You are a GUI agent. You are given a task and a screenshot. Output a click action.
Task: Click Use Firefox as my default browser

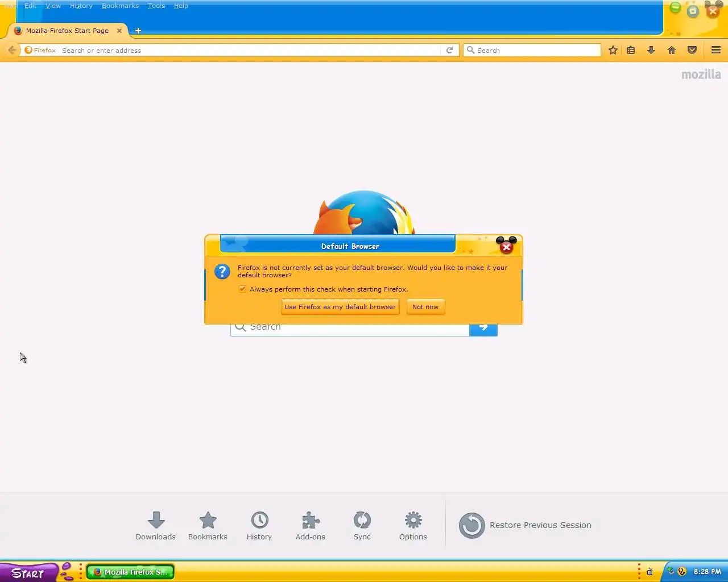340,307
